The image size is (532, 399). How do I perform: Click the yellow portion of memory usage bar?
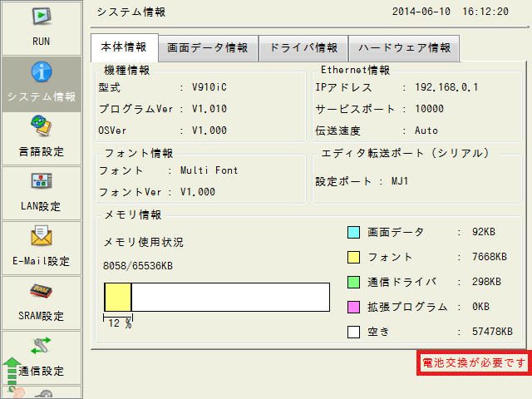pyautogui.click(x=118, y=297)
